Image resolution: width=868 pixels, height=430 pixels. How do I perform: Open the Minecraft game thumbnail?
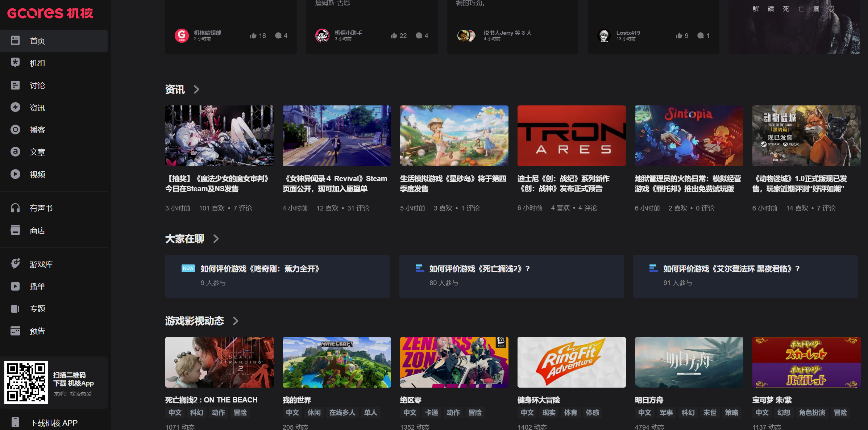click(337, 362)
